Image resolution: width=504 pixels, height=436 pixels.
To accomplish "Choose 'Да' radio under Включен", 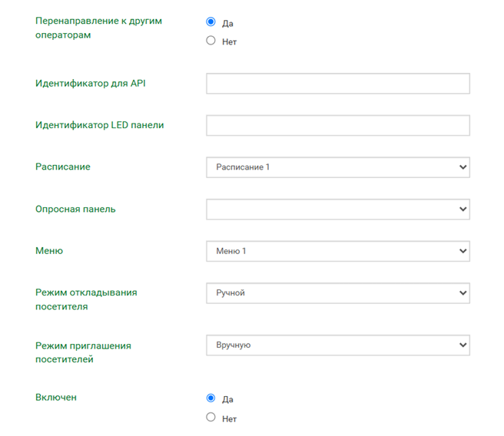I will [x=211, y=398].
